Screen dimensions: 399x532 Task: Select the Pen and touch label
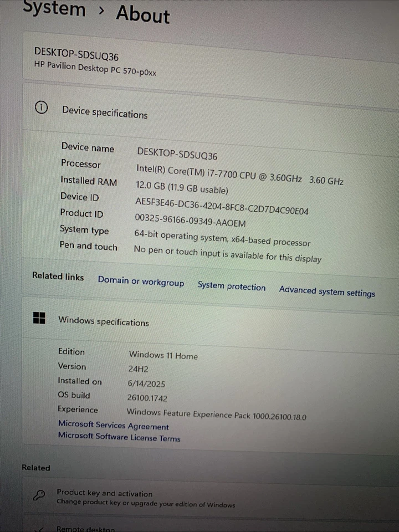(x=88, y=245)
